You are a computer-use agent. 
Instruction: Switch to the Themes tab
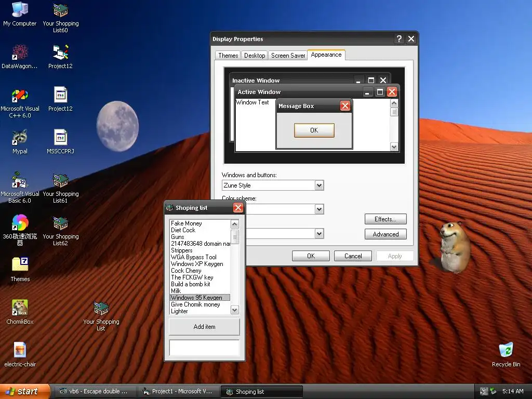[x=228, y=55]
